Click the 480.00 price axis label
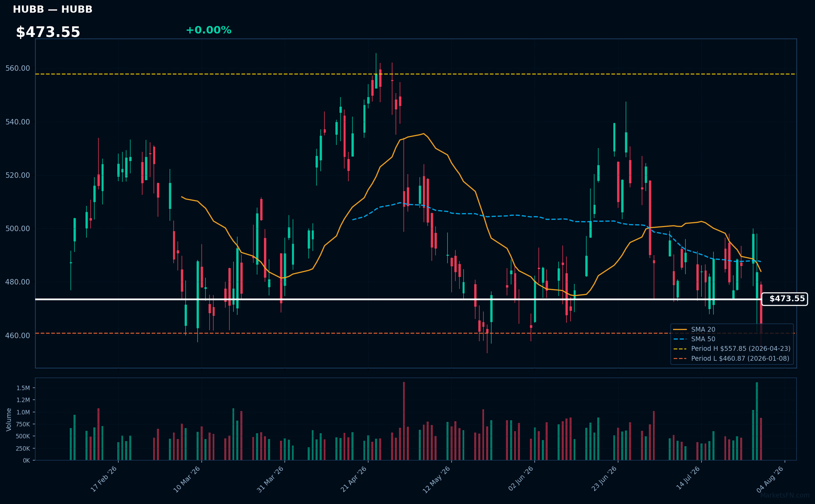815x504 pixels. pyautogui.click(x=18, y=282)
